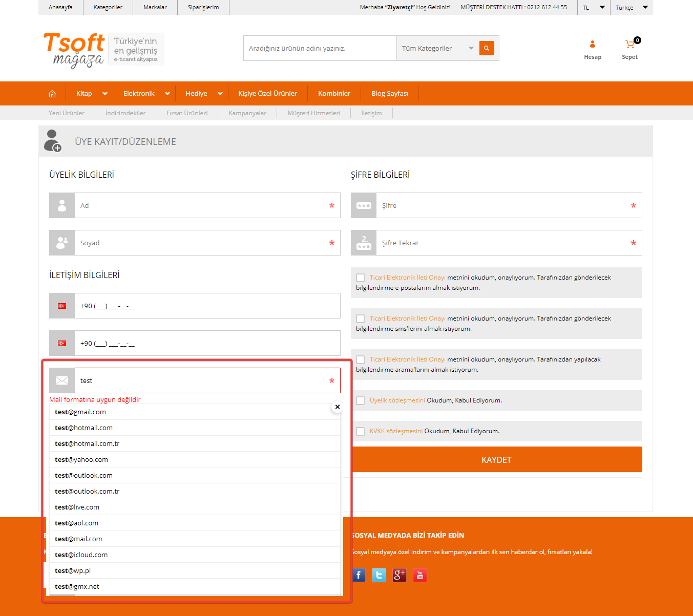Open the Tüm Kategoriler dropdown

[x=437, y=48]
